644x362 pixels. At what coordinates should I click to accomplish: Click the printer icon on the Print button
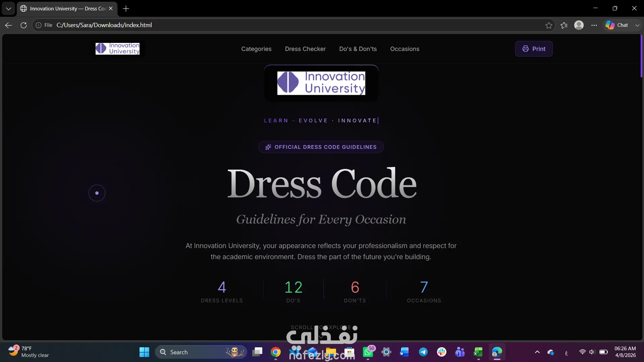click(x=525, y=49)
